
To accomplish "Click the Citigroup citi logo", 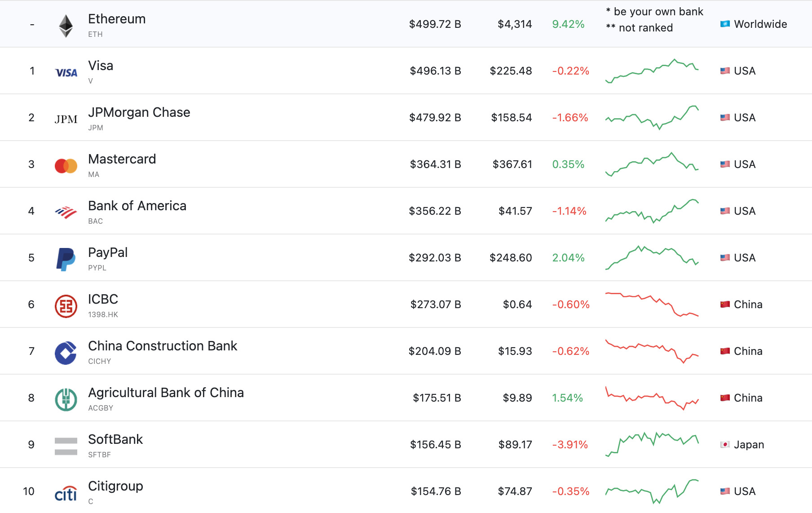I will click(x=66, y=493).
